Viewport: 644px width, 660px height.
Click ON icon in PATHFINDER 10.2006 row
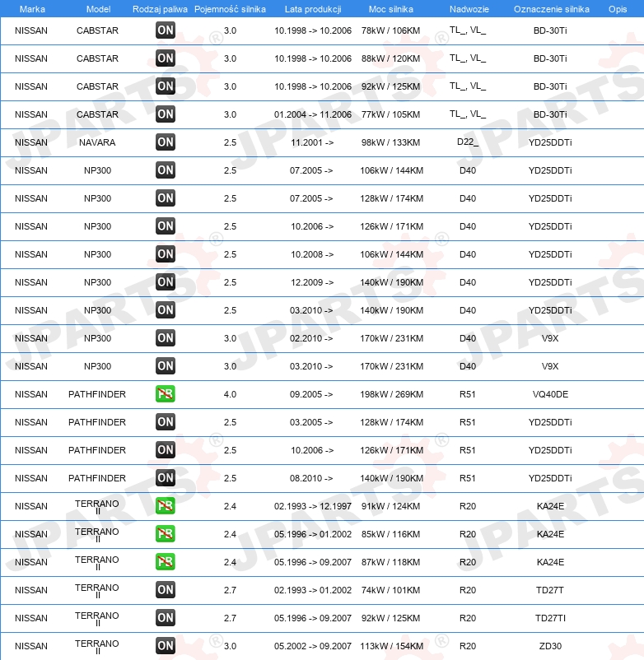tap(165, 450)
